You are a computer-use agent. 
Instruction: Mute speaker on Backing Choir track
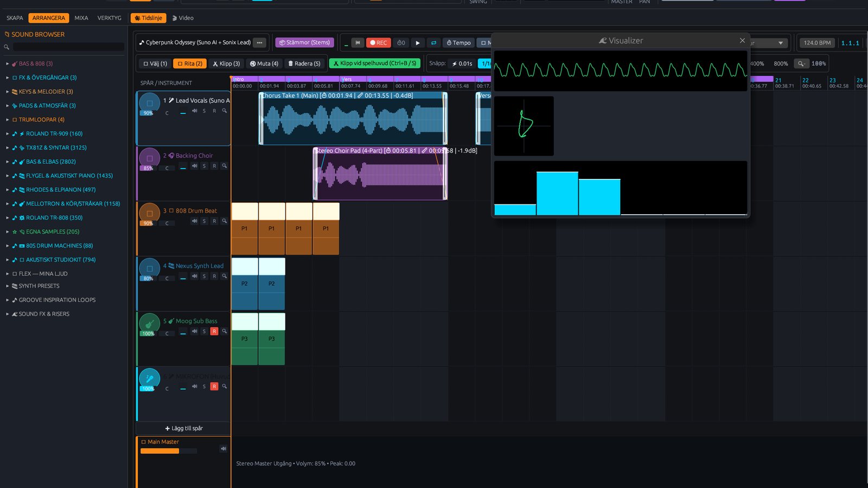point(194,166)
